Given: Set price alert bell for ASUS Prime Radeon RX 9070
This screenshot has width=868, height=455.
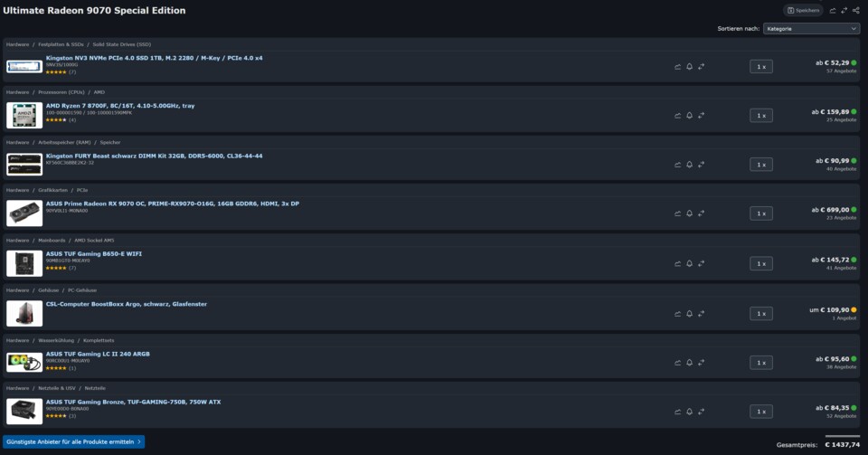Looking at the screenshot, I should pos(689,213).
